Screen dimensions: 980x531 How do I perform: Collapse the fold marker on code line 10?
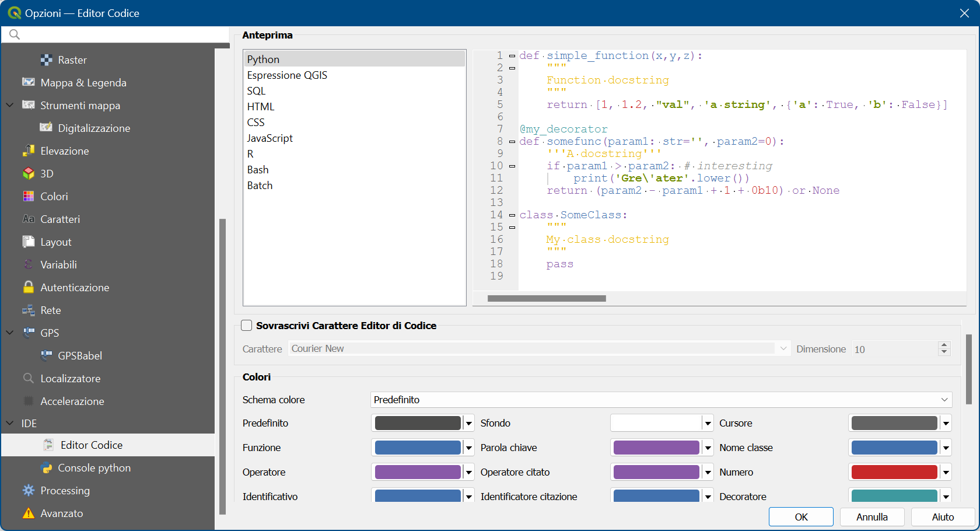[512, 166]
